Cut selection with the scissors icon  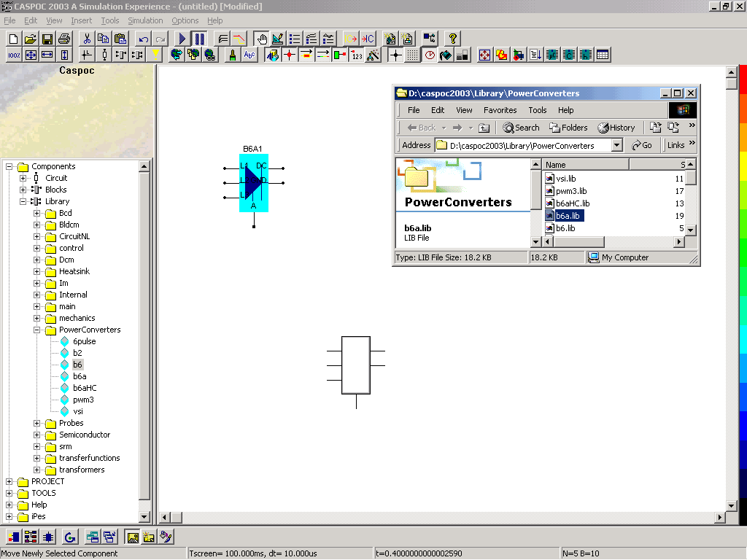(87, 39)
